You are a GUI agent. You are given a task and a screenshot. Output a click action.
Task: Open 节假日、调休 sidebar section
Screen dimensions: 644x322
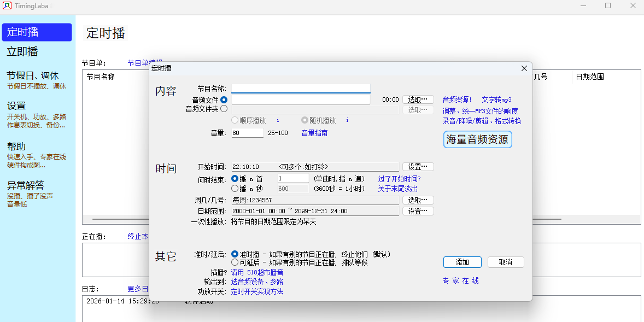click(33, 75)
